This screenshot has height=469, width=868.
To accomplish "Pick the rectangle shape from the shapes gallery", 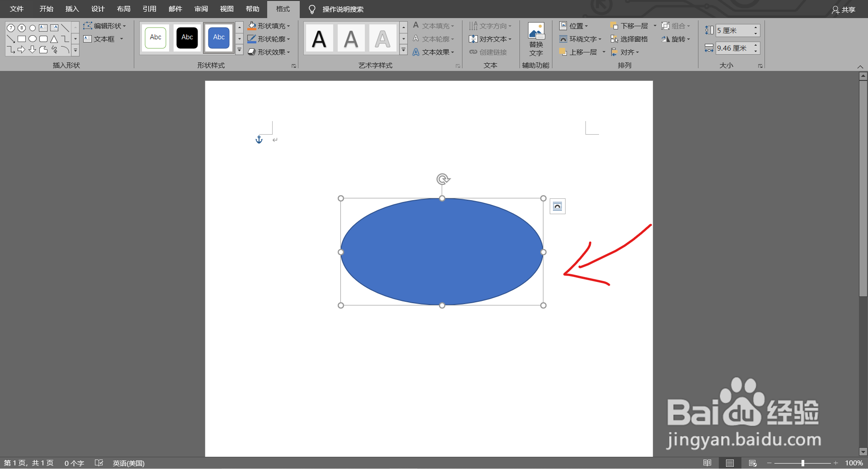I will [22, 39].
